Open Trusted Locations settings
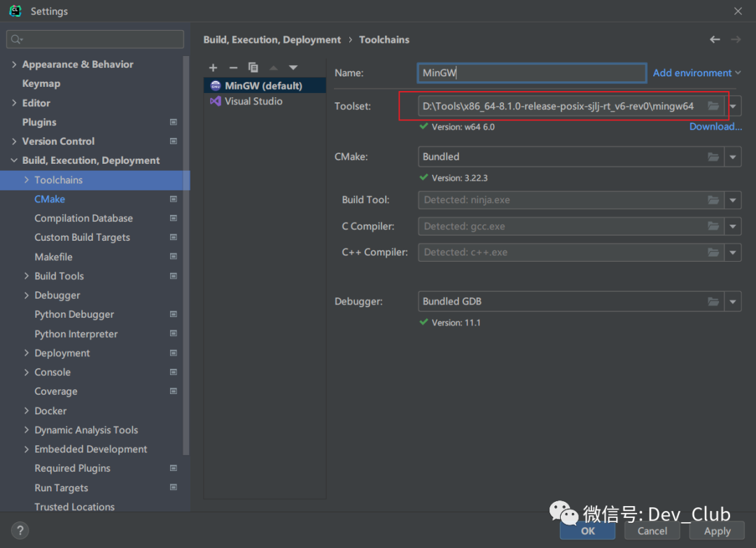 coord(74,507)
